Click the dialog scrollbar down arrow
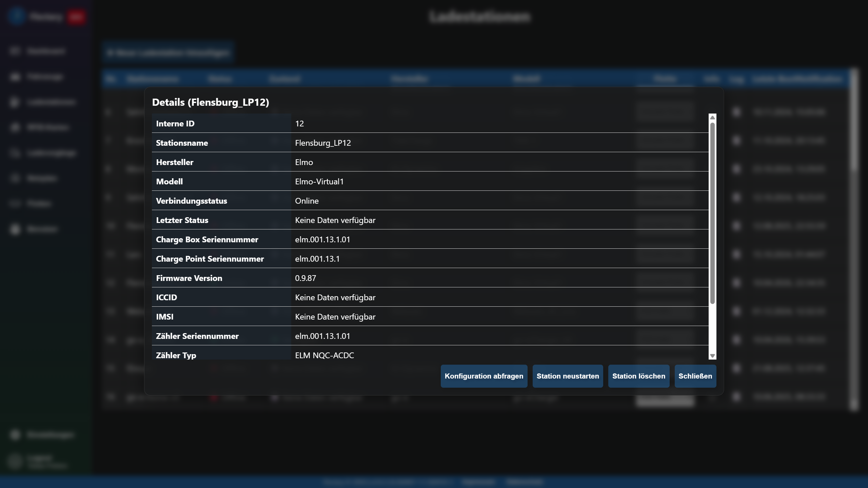 click(713, 355)
